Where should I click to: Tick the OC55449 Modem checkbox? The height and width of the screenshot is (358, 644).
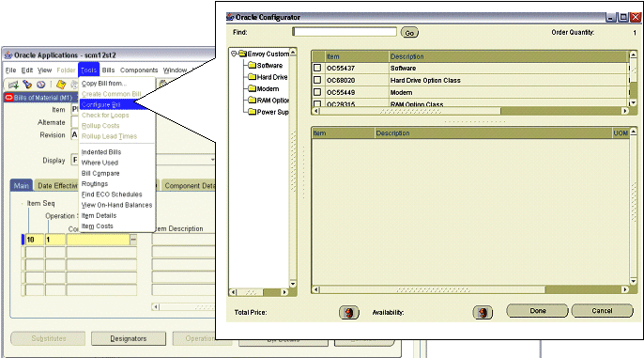click(x=317, y=92)
